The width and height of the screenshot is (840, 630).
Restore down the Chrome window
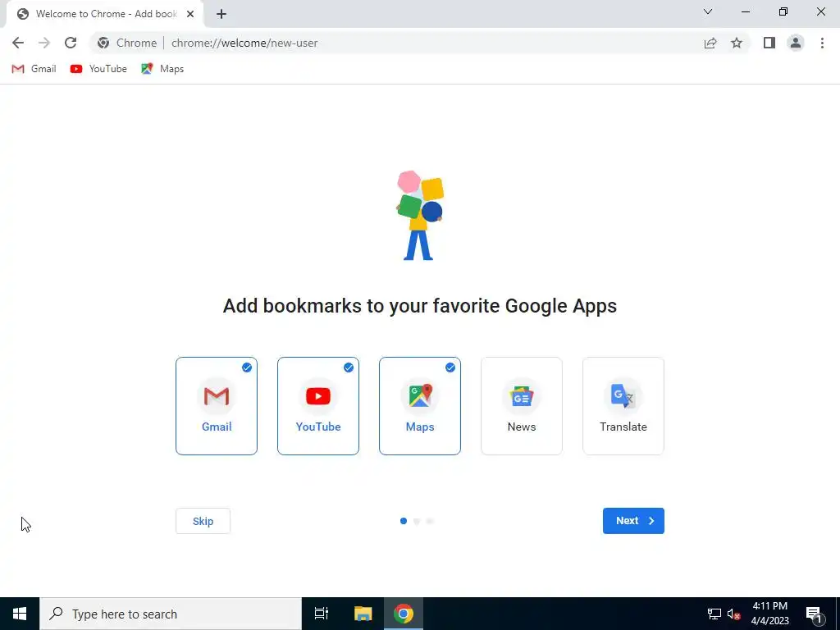click(783, 11)
